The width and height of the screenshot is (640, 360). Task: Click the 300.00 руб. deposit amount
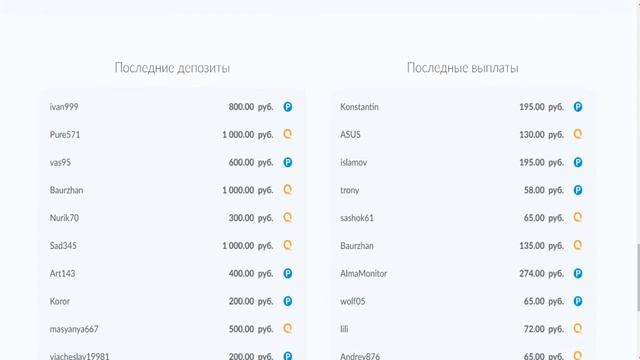click(251, 218)
